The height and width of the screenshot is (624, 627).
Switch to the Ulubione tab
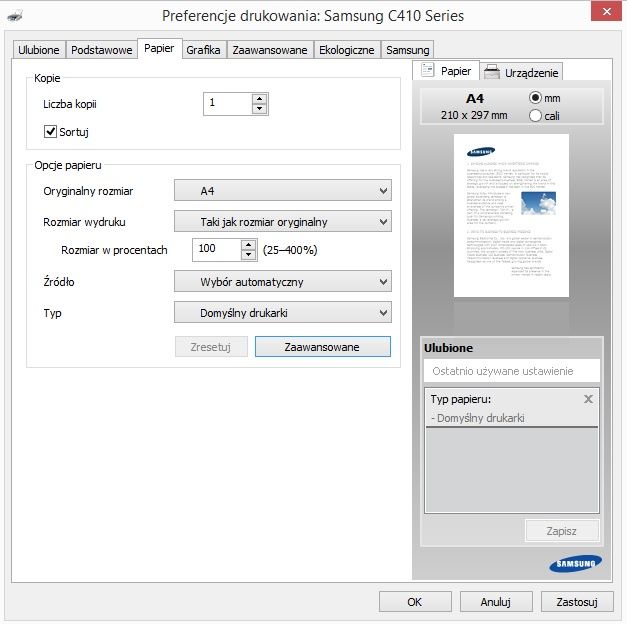click(39, 50)
